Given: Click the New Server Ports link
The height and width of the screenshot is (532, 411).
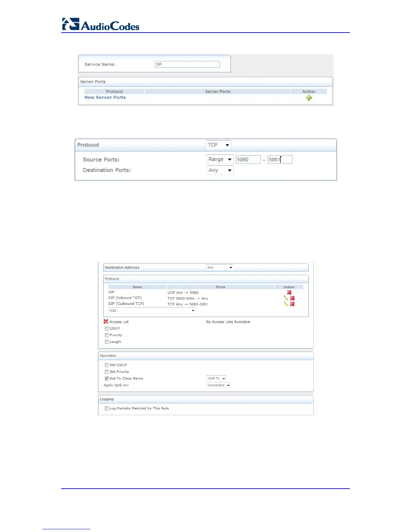Looking at the screenshot, I should point(105,97).
